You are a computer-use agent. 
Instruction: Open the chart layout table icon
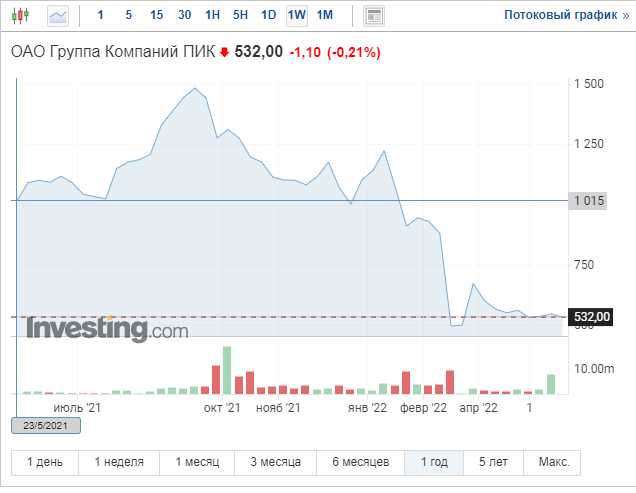pyautogui.click(x=374, y=16)
